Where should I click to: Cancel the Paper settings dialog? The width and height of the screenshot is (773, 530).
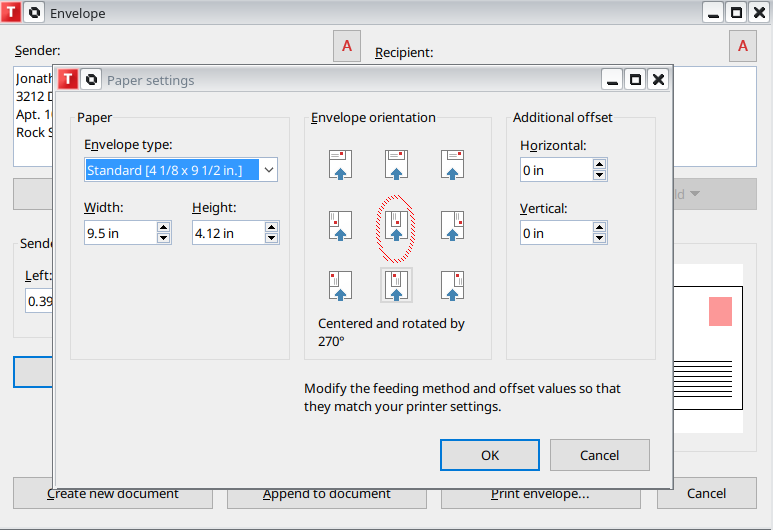coord(599,455)
